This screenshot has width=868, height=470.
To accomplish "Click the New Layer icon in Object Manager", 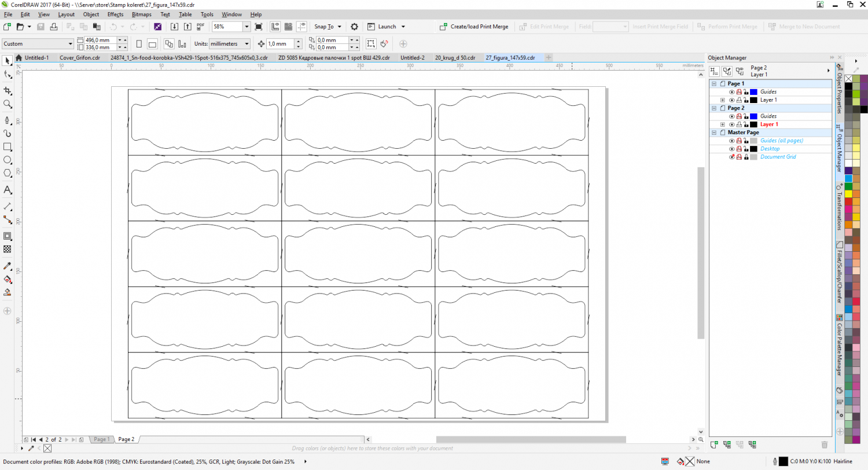I will (714, 444).
